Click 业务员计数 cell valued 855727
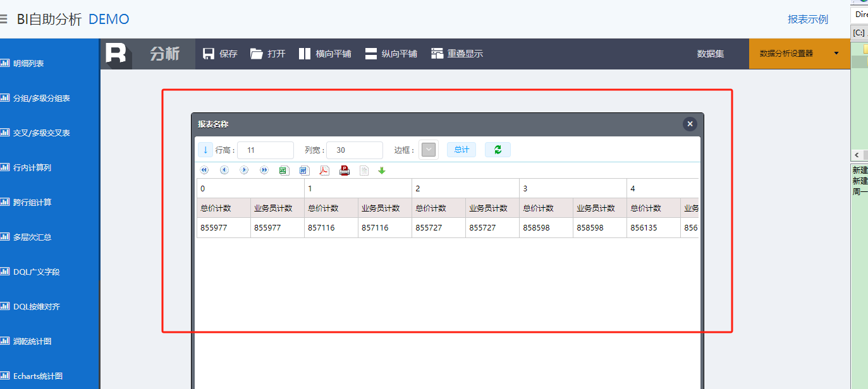 (492, 228)
